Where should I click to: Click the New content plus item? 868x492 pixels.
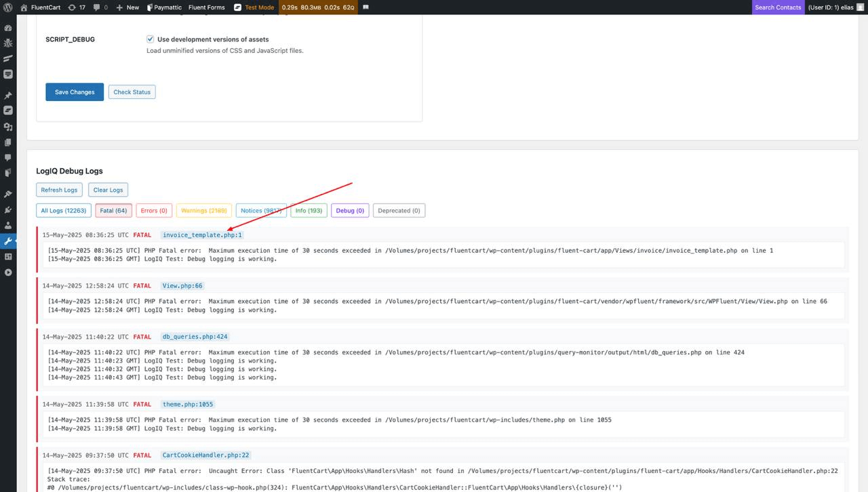[x=127, y=7]
